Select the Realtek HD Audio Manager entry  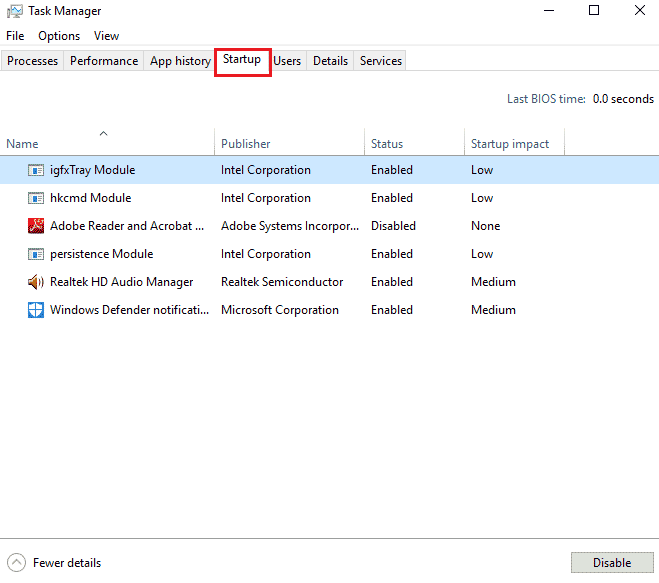pyautogui.click(x=330, y=282)
